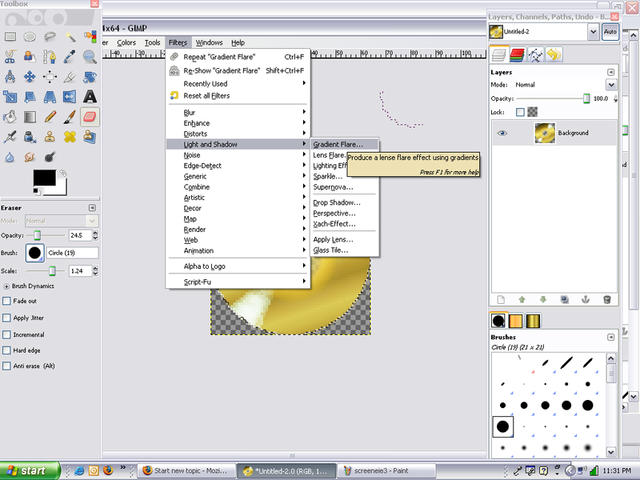Enable the Anti erase checkbox

(7, 366)
